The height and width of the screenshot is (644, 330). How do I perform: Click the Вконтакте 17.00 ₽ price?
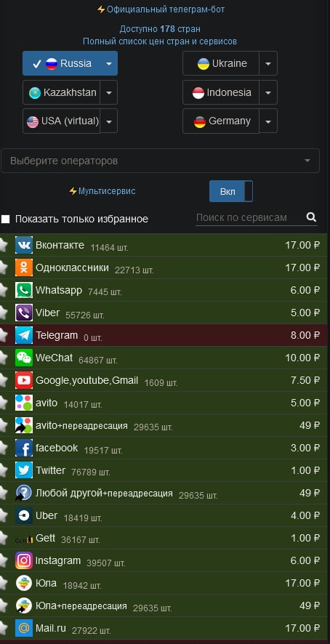[x=302, y=245]
